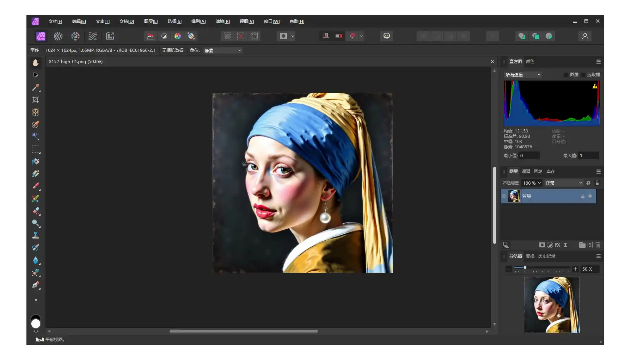Screen dimensions: 631x364
Task: Add live filter hourglass icon
Action: [565, 245]
